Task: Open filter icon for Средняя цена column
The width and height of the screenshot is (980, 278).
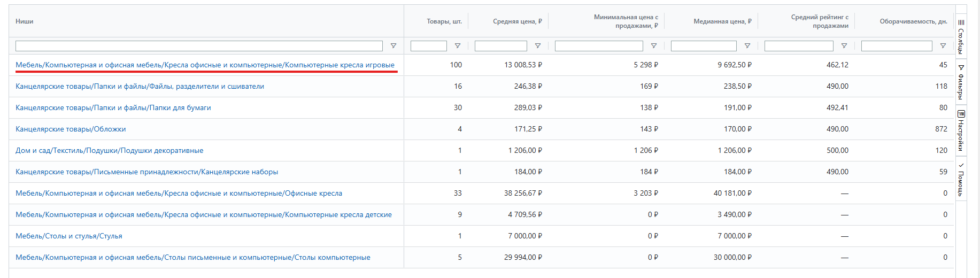Action: (538, 46)
